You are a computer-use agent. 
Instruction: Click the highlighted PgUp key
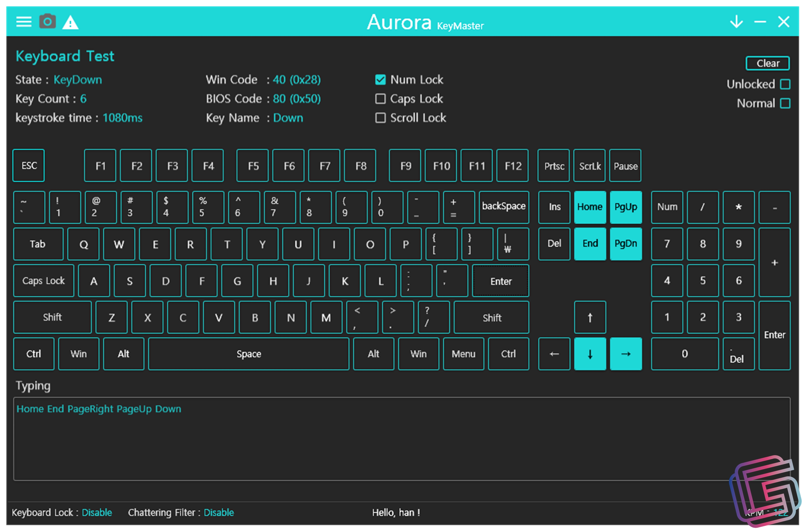point(626,207)
